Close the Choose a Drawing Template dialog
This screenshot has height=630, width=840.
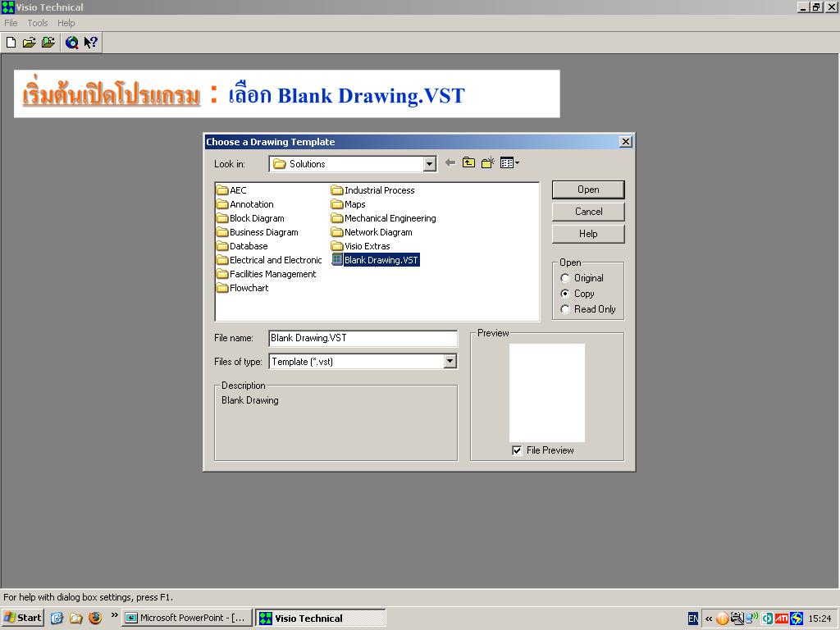(x=625, y=141)
